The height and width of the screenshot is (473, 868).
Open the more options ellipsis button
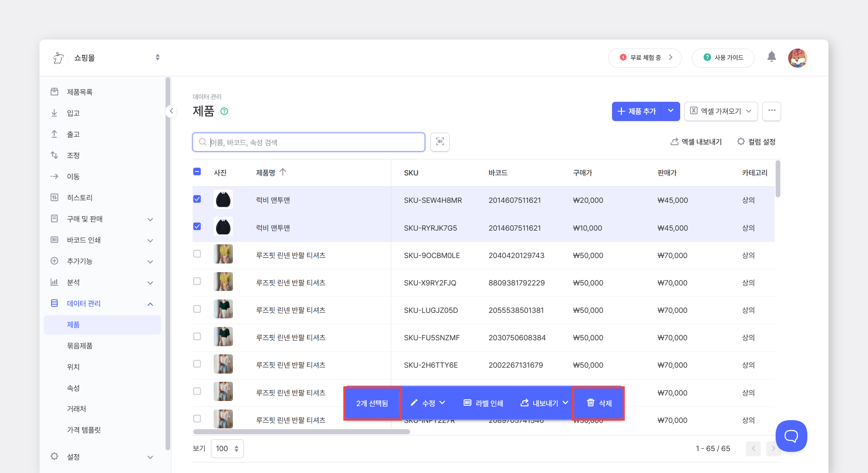pyautogui.click(x=772, y=111)
